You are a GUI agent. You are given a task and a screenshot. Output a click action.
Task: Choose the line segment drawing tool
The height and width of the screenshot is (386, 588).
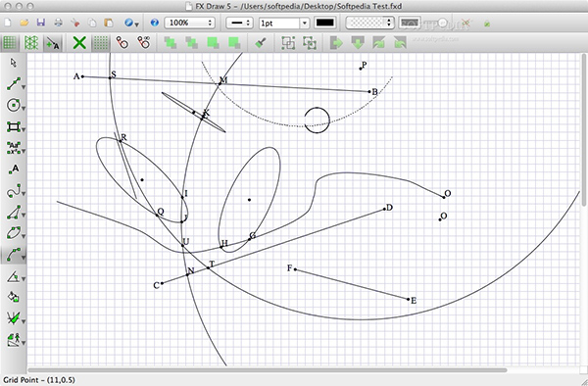coord(14,84)
